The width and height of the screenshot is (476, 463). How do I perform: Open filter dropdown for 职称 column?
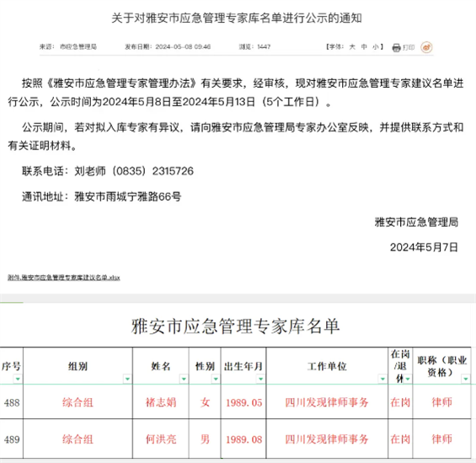[x=466, y=379]
